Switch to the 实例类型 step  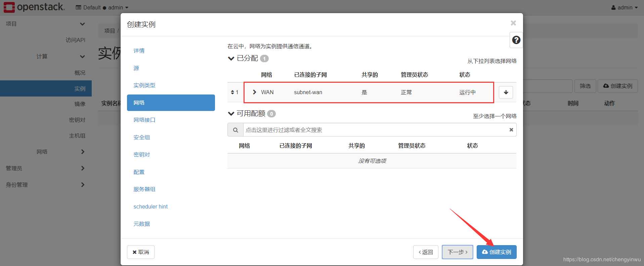[x=144, y=85]
